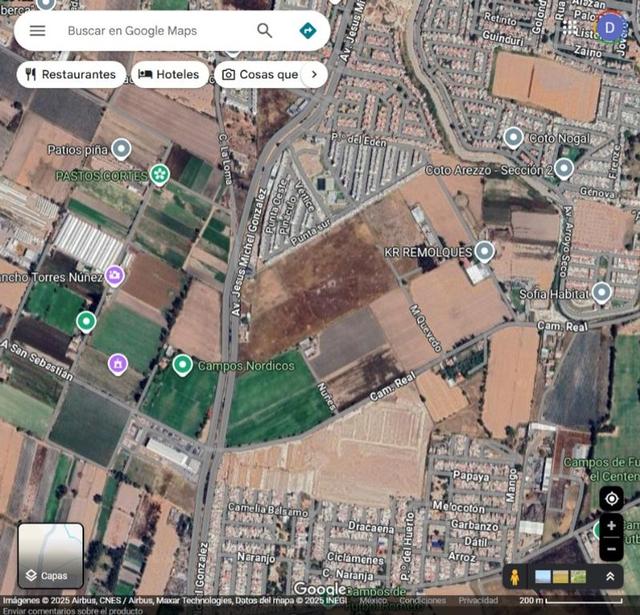This screenshot has height=615, width=640.
Task: Click the Av. Arroyo Seco street label
Action: [x=567, y=242]
